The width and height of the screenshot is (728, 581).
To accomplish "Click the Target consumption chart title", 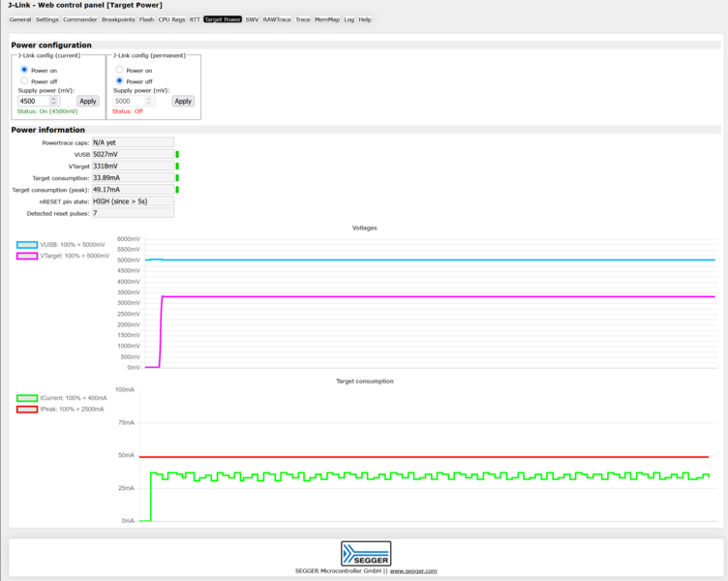I will click(x=365, y=382).
